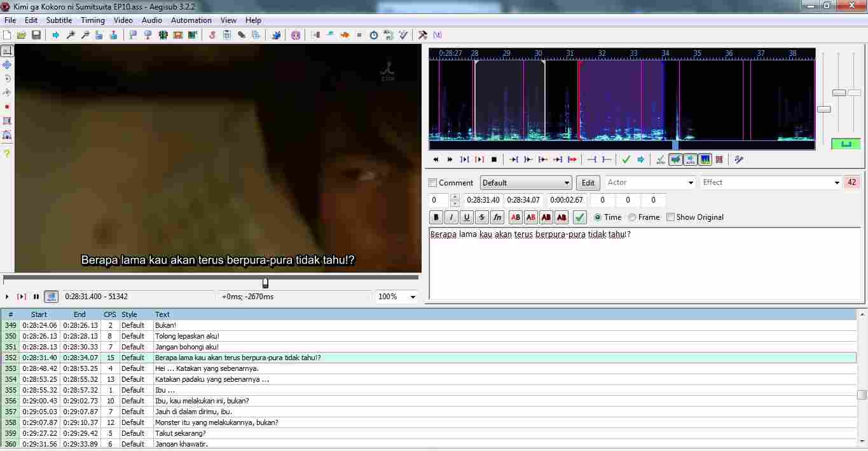This screenshot has height=451, width=868.
Task: Enable the Show Original checkbox
Action: click(x=671, y=217)
